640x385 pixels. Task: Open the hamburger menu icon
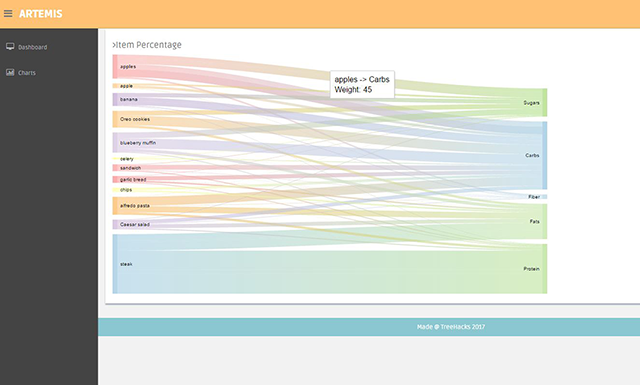pos(8,13)
